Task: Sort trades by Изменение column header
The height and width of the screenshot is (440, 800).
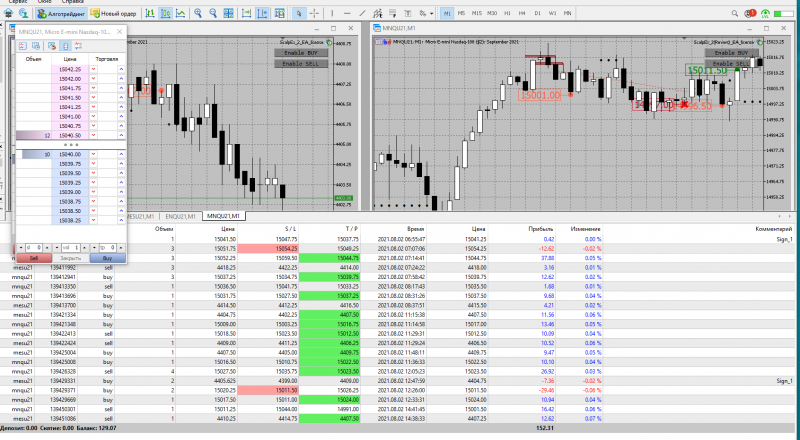Action: pos(586,229)
